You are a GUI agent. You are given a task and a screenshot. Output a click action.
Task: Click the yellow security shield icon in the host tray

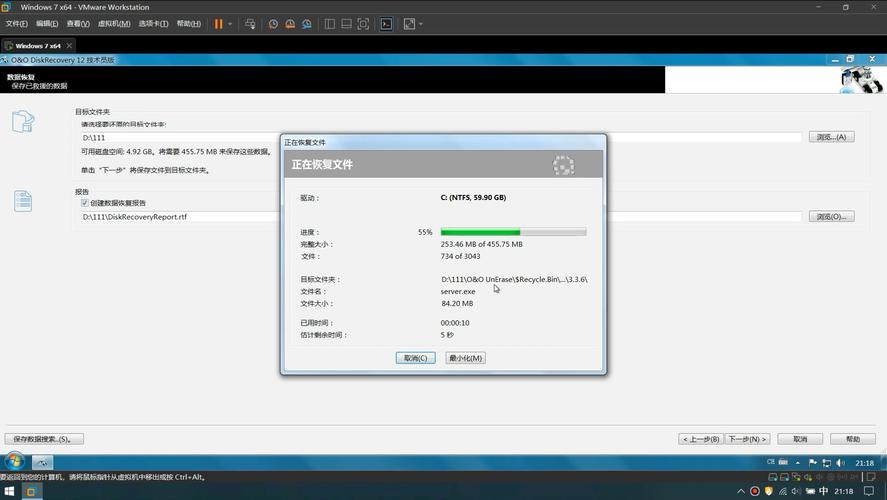(x=768, y=491)
